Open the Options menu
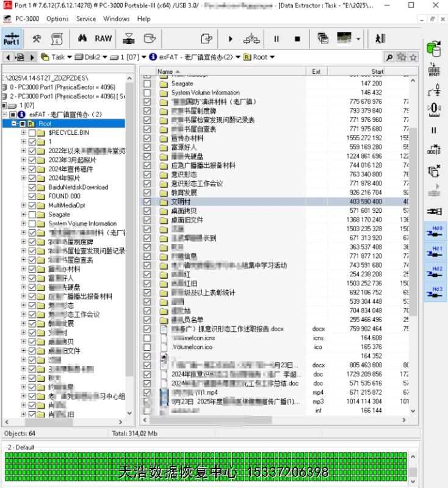This screenshot has height=488, width=448. click(x=57, y=19)
